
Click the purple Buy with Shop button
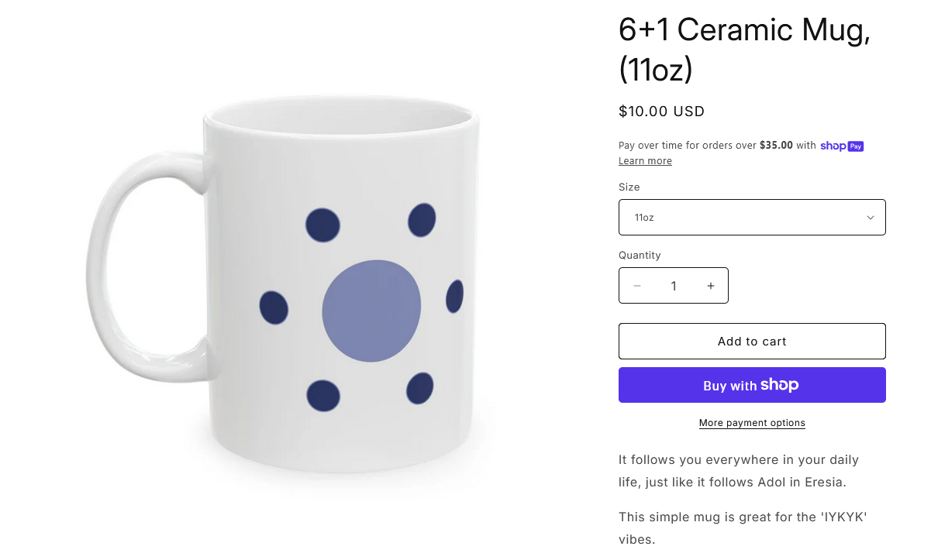pos(751,385)
